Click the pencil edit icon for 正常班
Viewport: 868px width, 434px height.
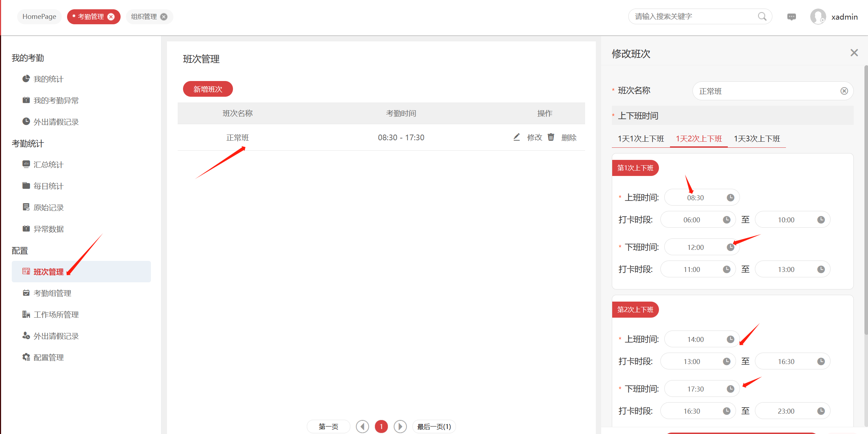point(516,137)
